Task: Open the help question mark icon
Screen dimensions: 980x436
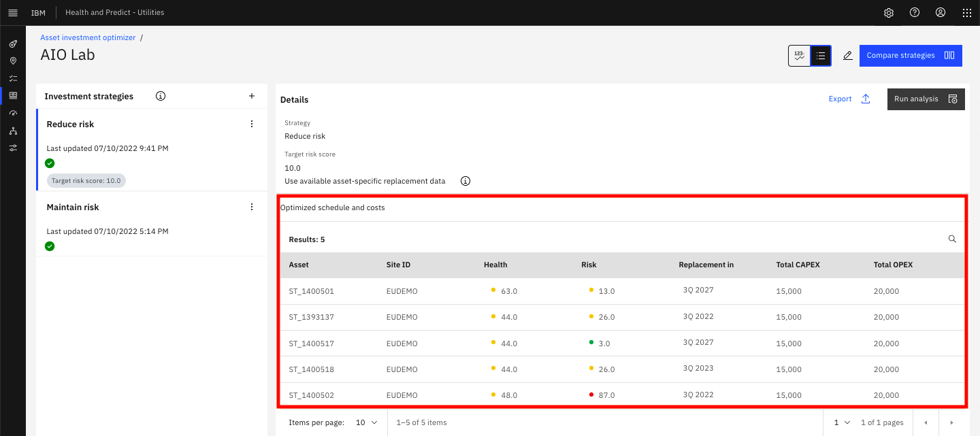Action: pos(915,13)
